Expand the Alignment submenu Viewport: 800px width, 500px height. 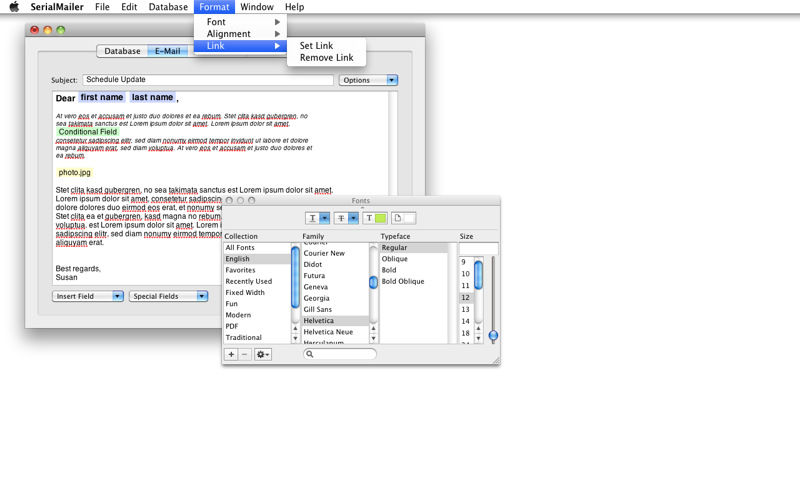(x=240, y=34)
